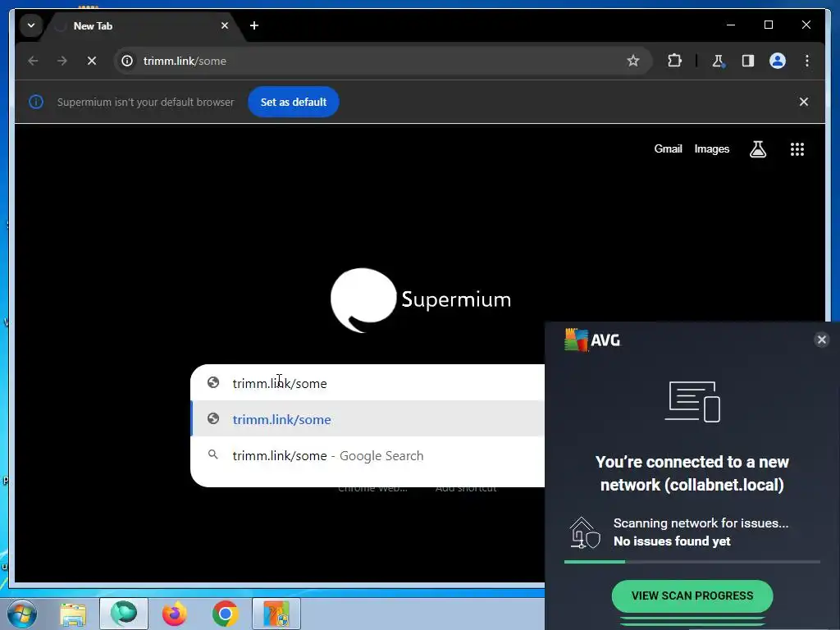Click the network devices icon in AVG
Image resolution: width=840 pixels, height=630 pixels.
click(692, 401)
